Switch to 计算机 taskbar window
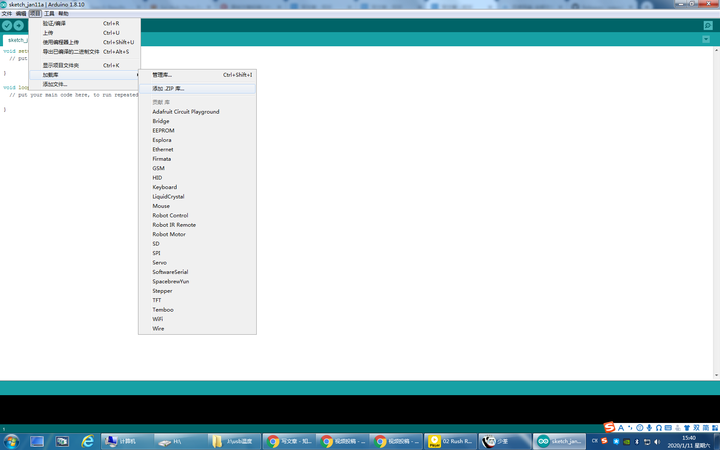 pos(128,441)
